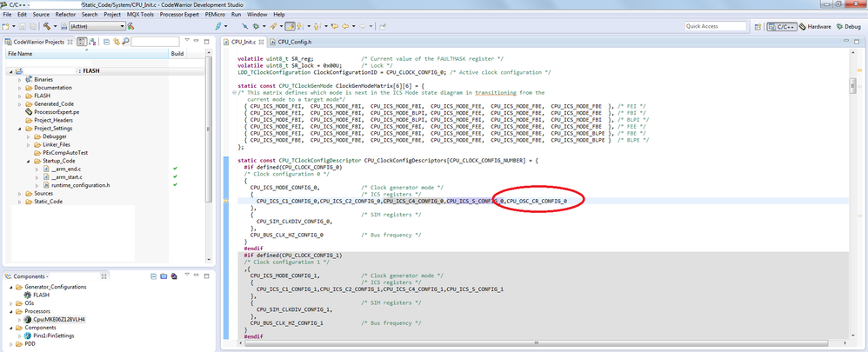868x352 pixels.
Task: Open the MQX Tools menu
Action: [140, 15]
